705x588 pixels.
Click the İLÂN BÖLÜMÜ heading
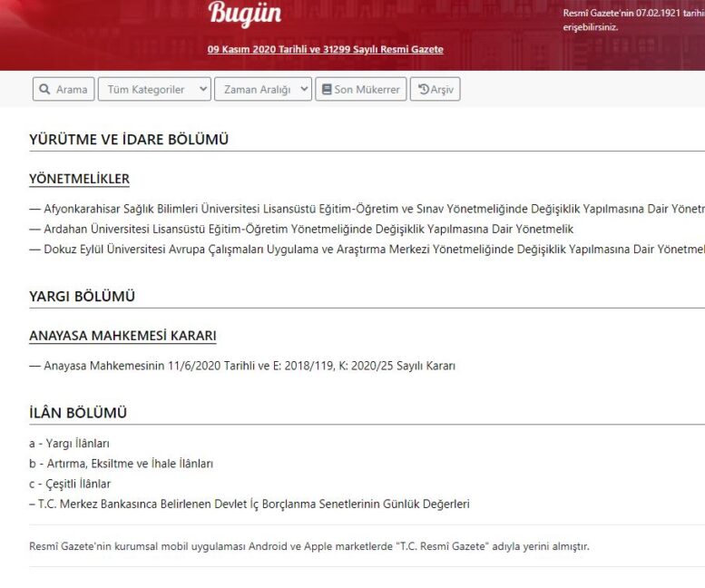pyautogui.click(x=78, y=413)
